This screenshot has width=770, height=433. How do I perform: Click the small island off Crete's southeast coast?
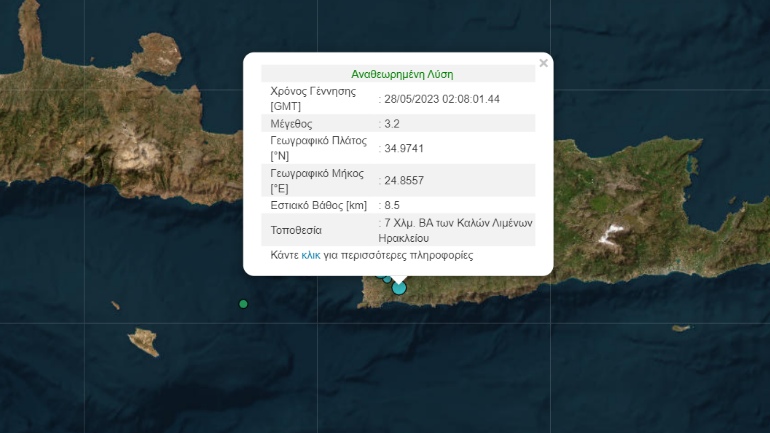[x=680, y=328]
